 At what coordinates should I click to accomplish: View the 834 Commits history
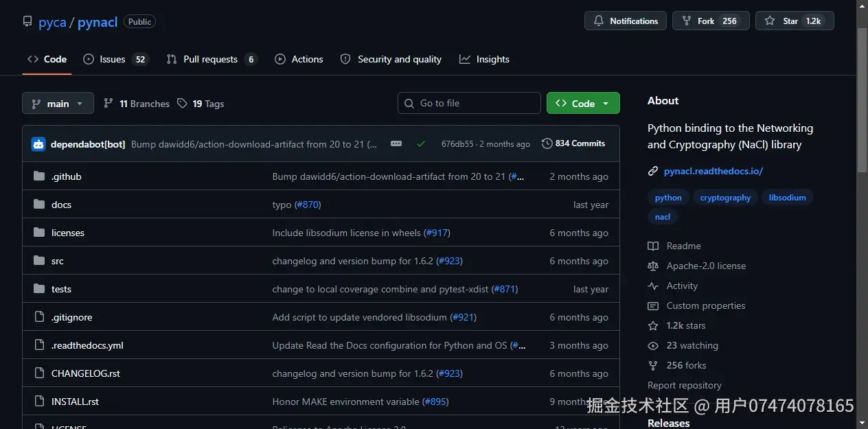tap(573, 143)
